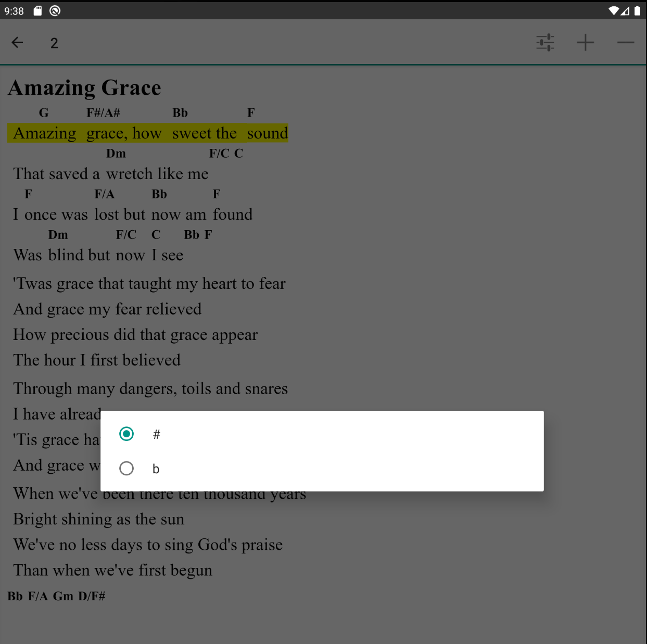Click the back arrow to exit song view

[17, 43]
